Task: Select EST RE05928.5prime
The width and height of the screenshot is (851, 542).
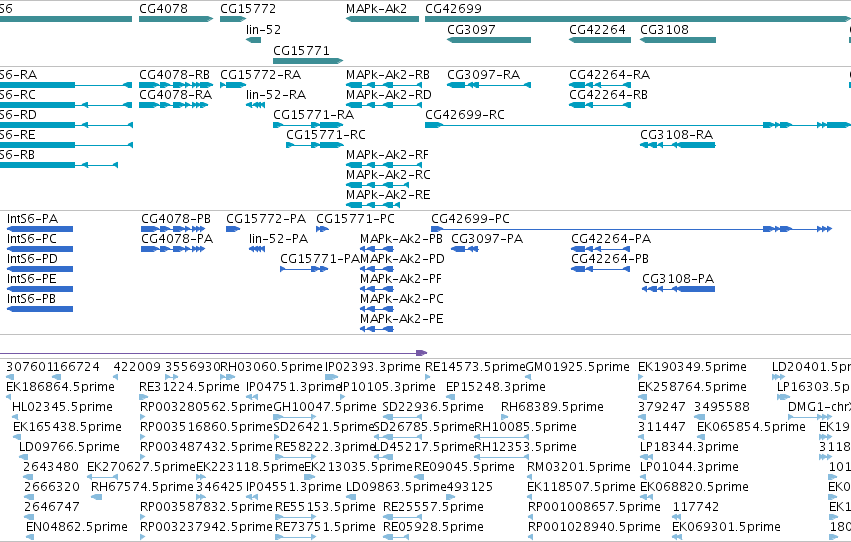Action: pyautogui.click(x=396, y=537)
